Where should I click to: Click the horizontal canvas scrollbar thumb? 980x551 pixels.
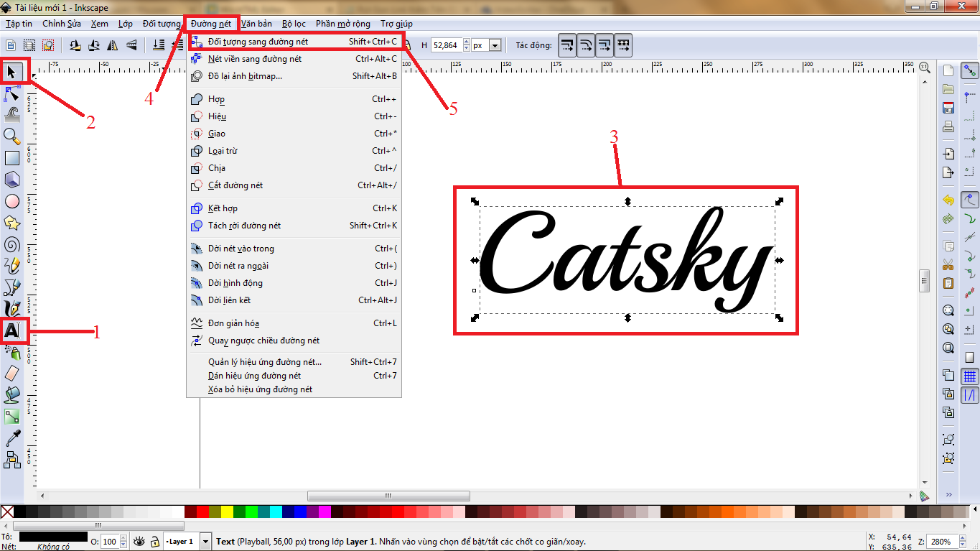click(388, 496)
